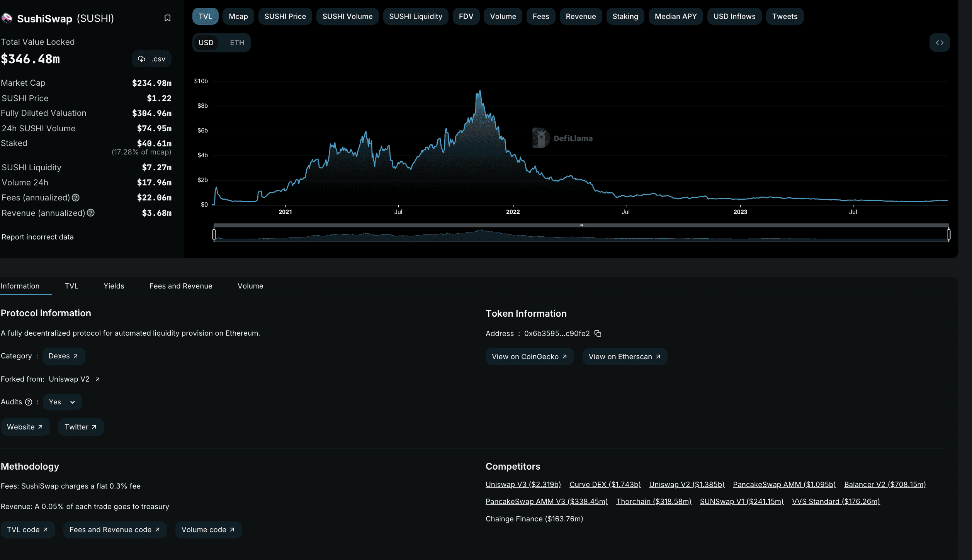Enable the SUSHI Price chart series

tap(285, 16)
